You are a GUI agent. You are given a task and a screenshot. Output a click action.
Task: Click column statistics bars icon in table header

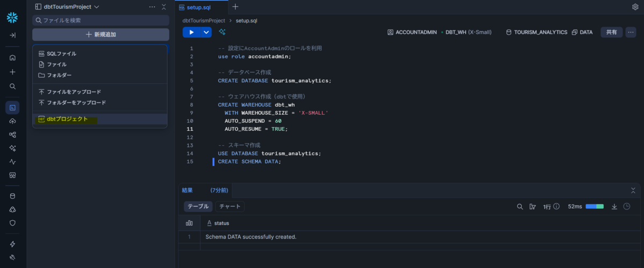189,223
